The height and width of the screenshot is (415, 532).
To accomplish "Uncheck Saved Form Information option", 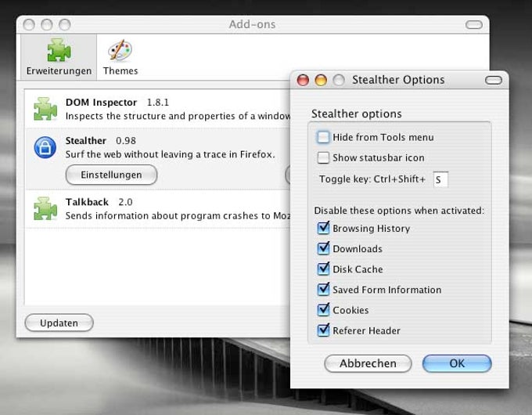I will pos(323,290).
